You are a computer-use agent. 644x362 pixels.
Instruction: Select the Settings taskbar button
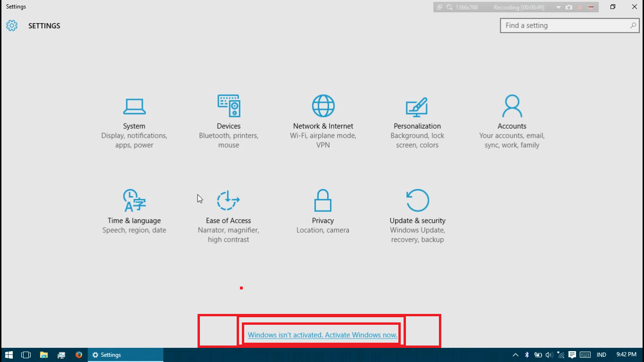tap(125, 355)
